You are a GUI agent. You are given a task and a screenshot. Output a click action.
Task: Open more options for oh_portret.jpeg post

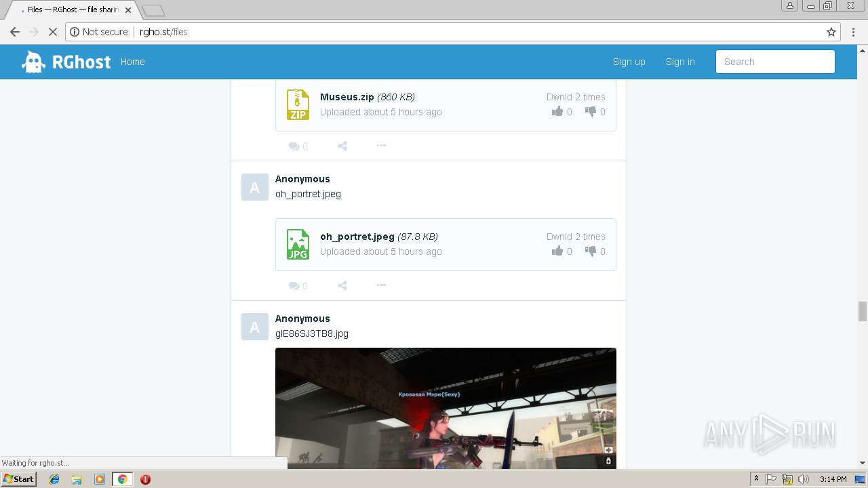coord(381,285)
